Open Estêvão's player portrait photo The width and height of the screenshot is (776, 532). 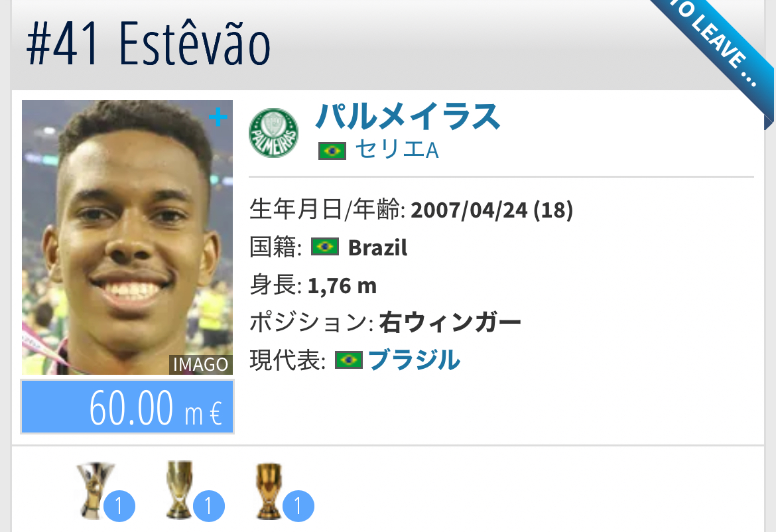(127, 237)
